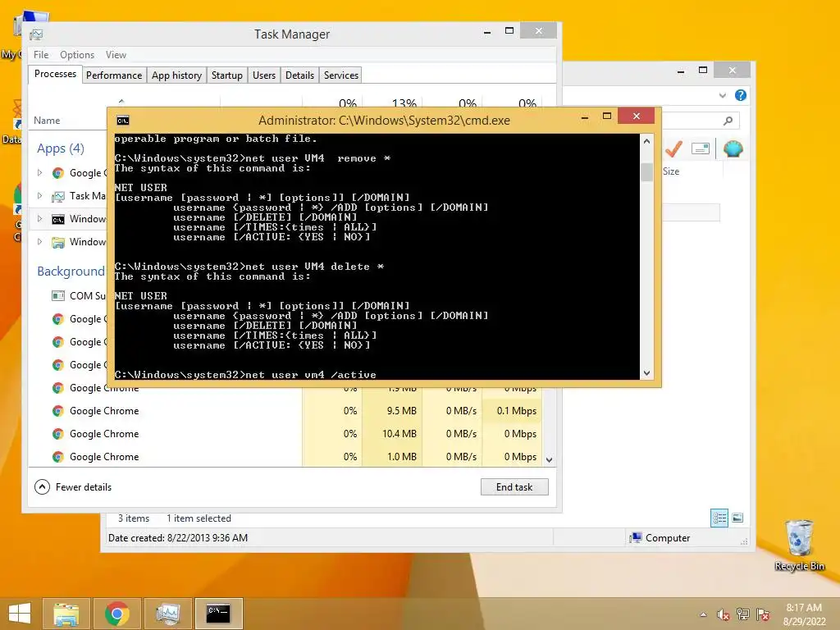840x630 pixels.
Task: Expand the Task Manager app entry
Action: point(39,195)
